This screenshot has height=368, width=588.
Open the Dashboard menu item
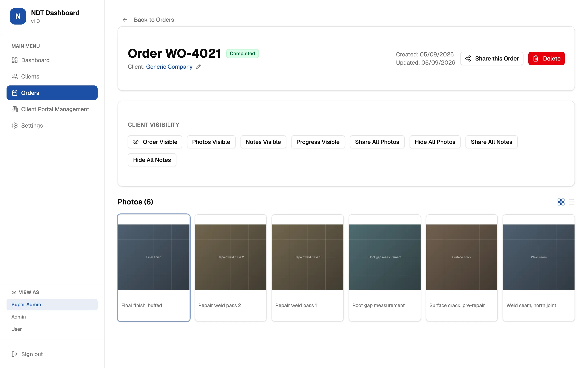[52, 60]
